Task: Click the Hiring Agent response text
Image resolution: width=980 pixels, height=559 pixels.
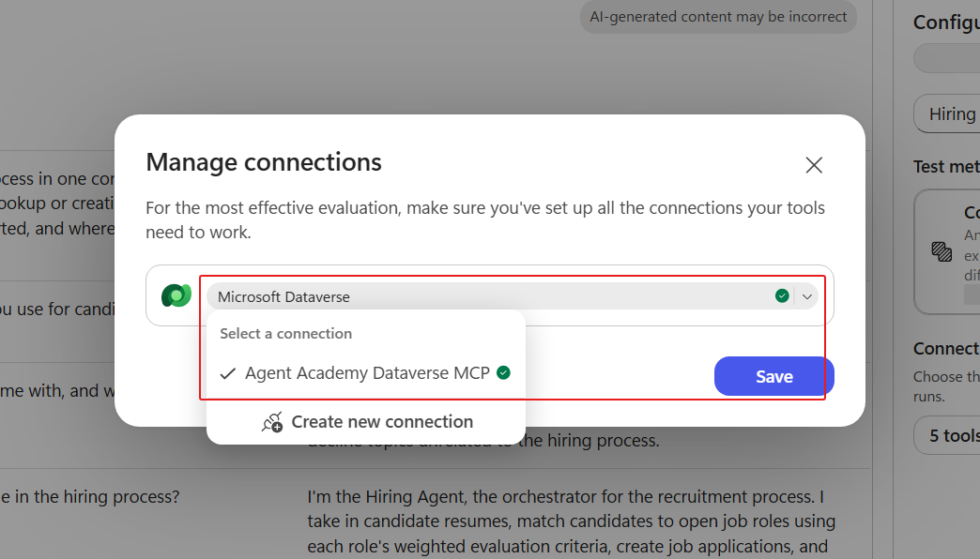Action: pos(572,521)
